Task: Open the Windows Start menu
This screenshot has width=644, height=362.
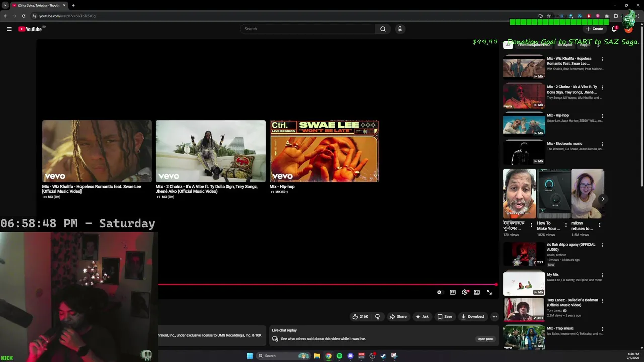Action: click(x=250, y=356)
